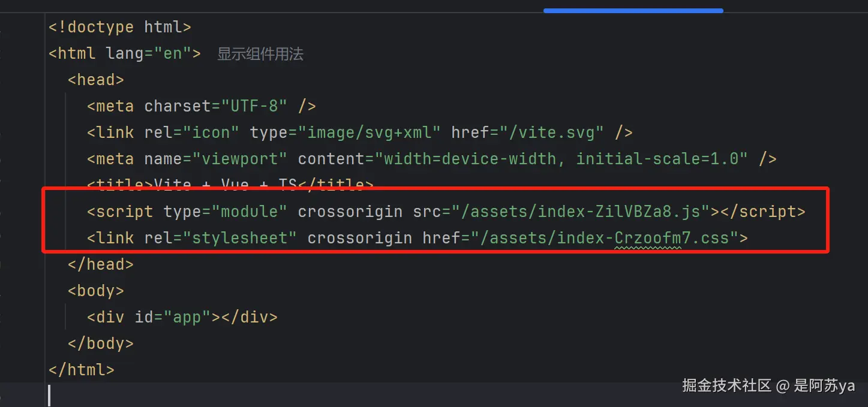Click the "module" script type value

click(x=250, y=212)
